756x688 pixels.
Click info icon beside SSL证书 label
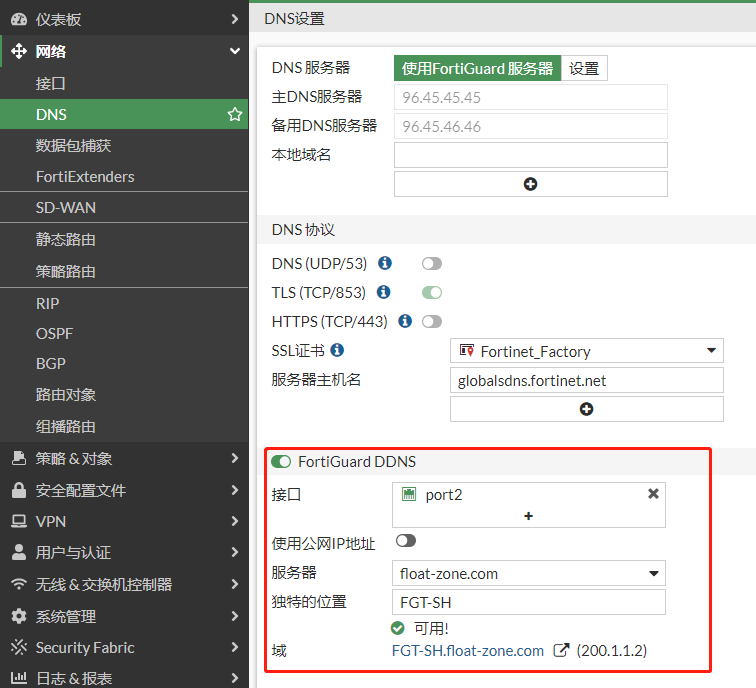pyautogui.click(x=337, y=350)
